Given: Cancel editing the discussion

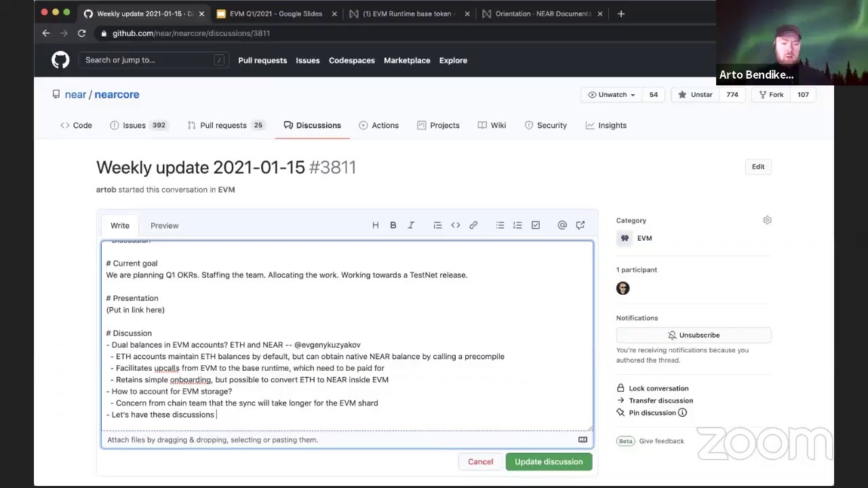Looking at the screenshot, I should [480, 462].
